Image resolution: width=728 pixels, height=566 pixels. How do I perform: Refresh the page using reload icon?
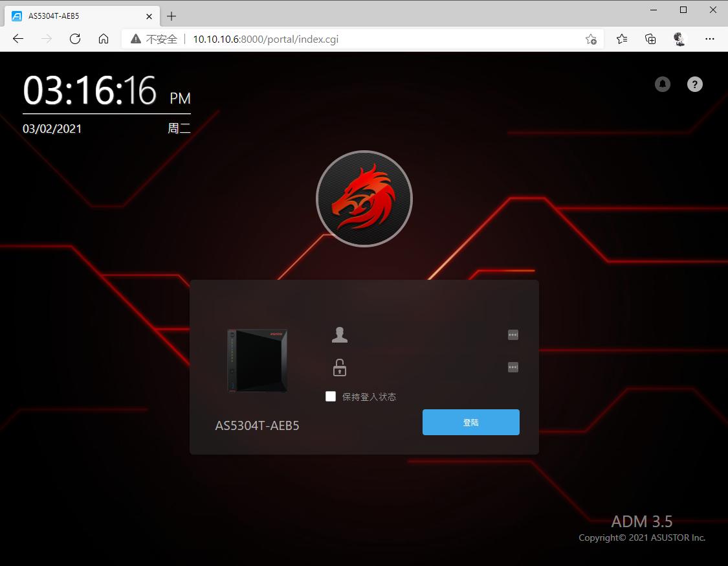point(74,39)
